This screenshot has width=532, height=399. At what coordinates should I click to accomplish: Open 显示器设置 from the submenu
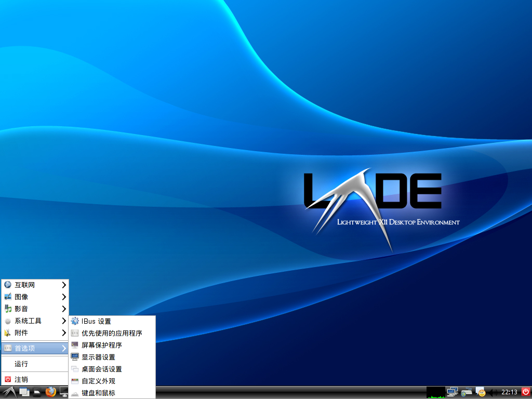(x=112, y=357)
